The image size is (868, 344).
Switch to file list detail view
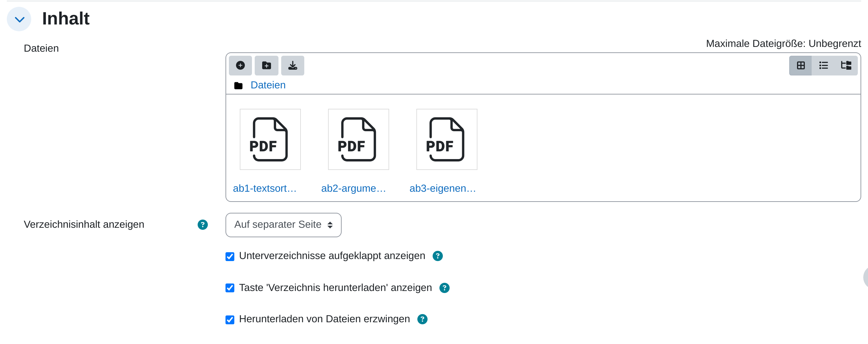click(x=824, y=66)
